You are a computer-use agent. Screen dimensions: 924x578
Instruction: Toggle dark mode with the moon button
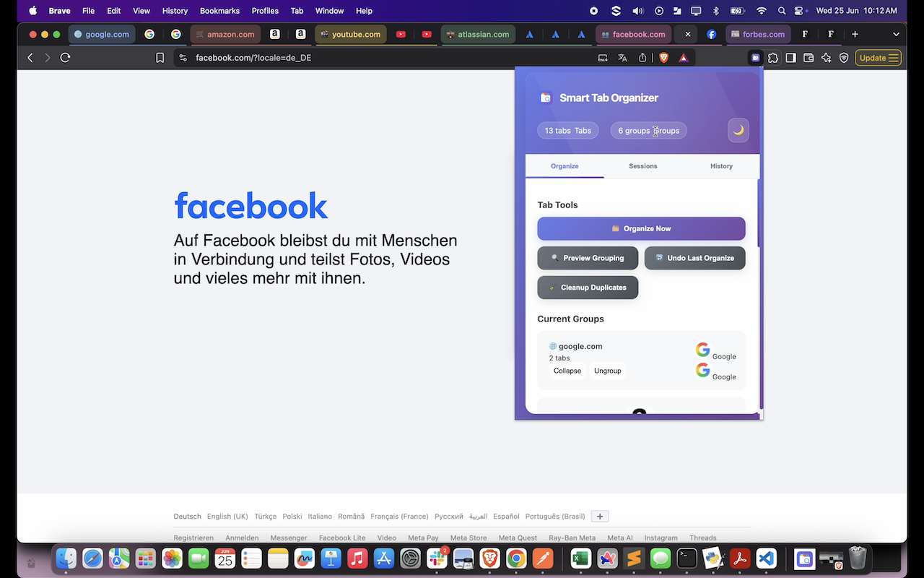(738, 130)
